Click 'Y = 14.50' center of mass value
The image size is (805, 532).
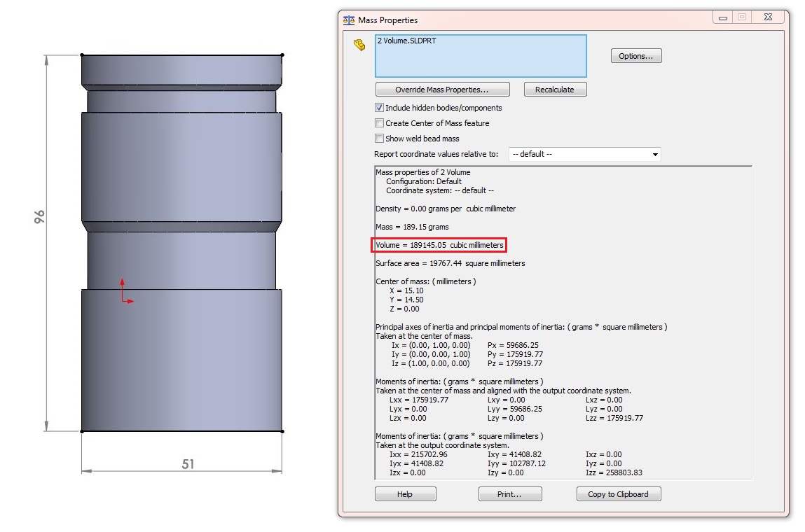pyautogui.click(x=406, y=300)
